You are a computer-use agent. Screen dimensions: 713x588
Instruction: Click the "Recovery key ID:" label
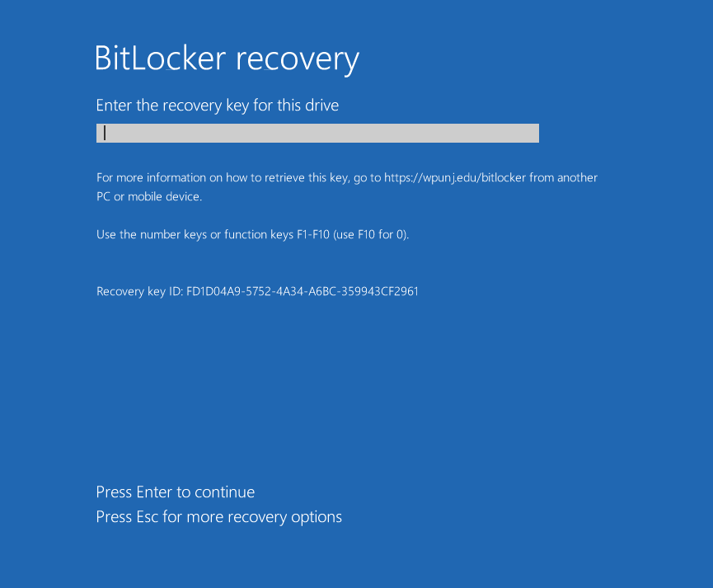[x=138, y=291]
